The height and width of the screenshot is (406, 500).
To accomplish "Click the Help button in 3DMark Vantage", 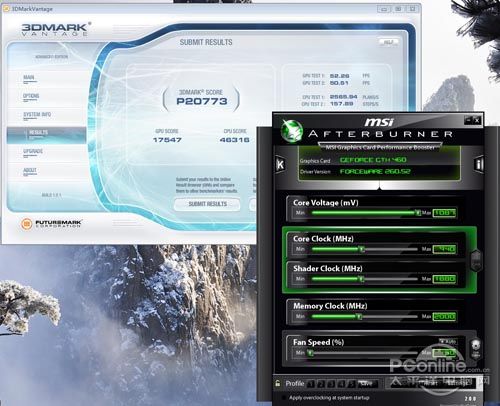I will [x=389, y=42].
